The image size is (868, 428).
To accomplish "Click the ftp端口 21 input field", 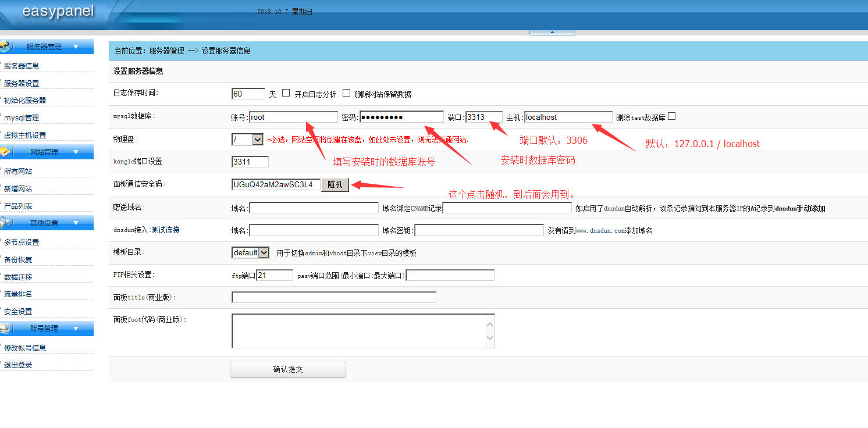I will [275, 274].
